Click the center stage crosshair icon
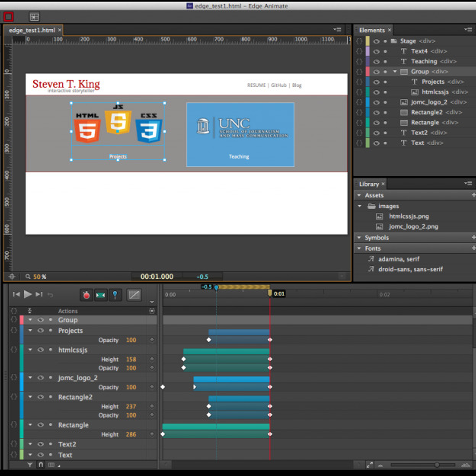 pos(12,277)
